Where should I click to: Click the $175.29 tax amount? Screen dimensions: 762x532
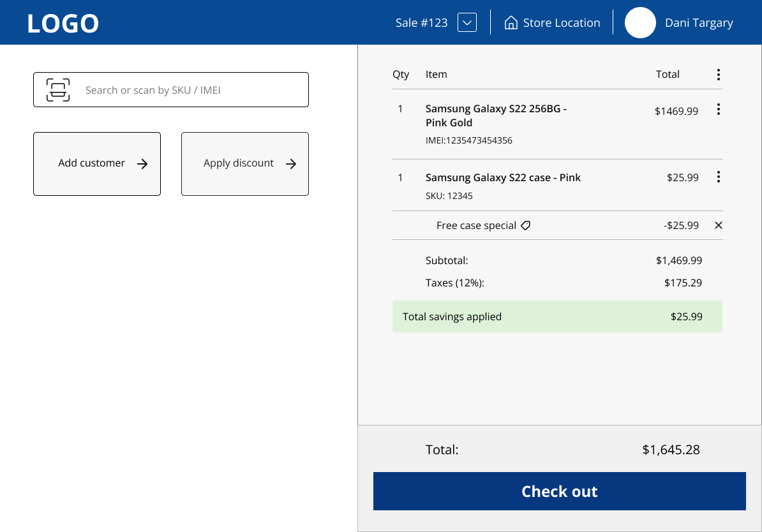[683, 283]
